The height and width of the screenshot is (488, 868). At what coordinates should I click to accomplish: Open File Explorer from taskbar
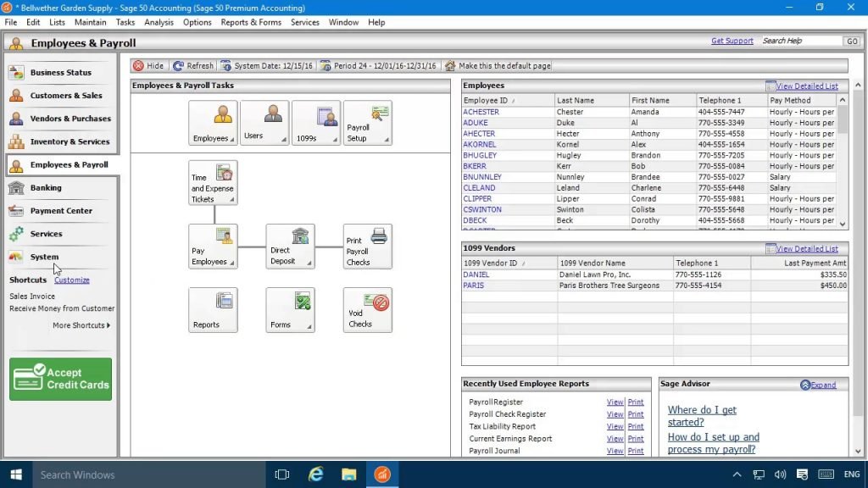point(348,474)
